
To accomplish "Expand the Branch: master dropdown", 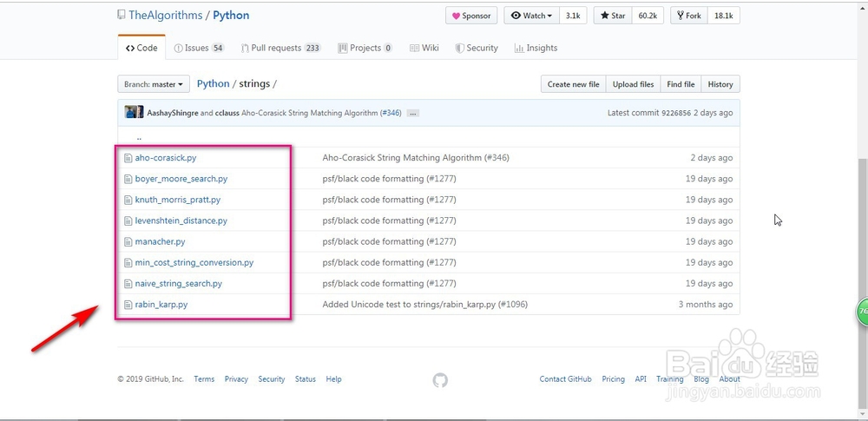I will [154, 84].
